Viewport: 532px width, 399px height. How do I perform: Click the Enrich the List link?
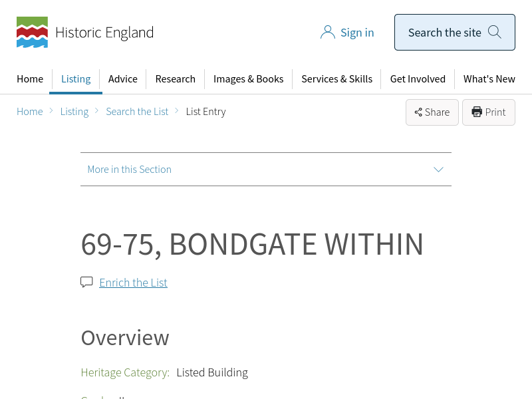133,283
